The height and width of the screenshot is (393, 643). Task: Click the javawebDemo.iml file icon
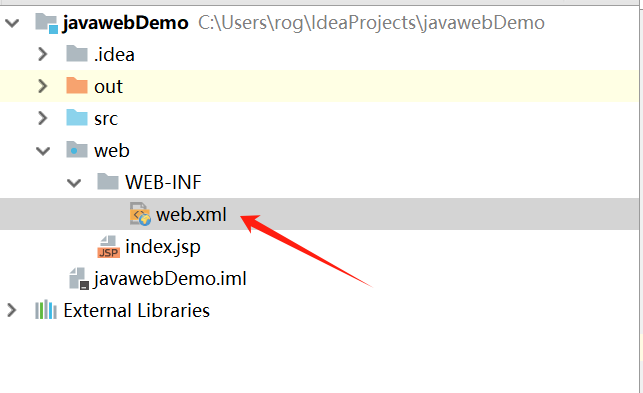[x=79, y=279]
